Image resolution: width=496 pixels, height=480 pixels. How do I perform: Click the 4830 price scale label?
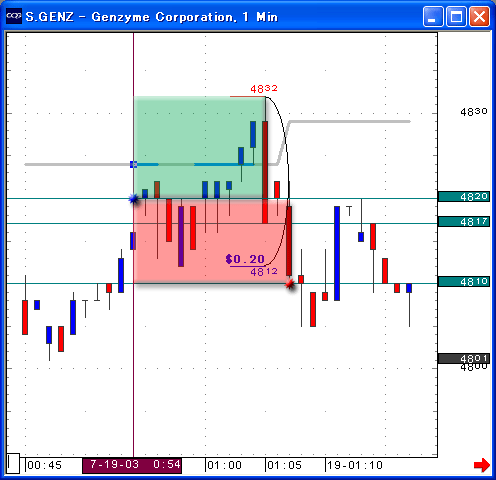pos(474,112)
